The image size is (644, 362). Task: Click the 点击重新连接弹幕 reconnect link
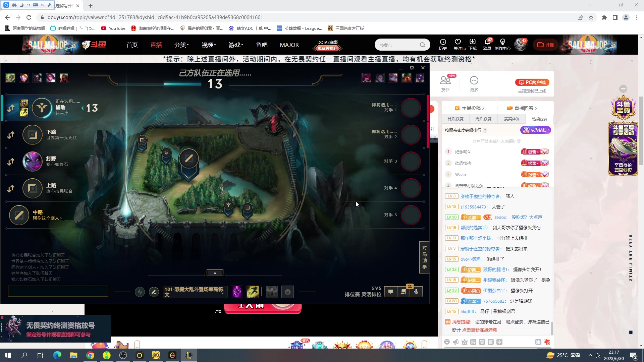(479, 330)
